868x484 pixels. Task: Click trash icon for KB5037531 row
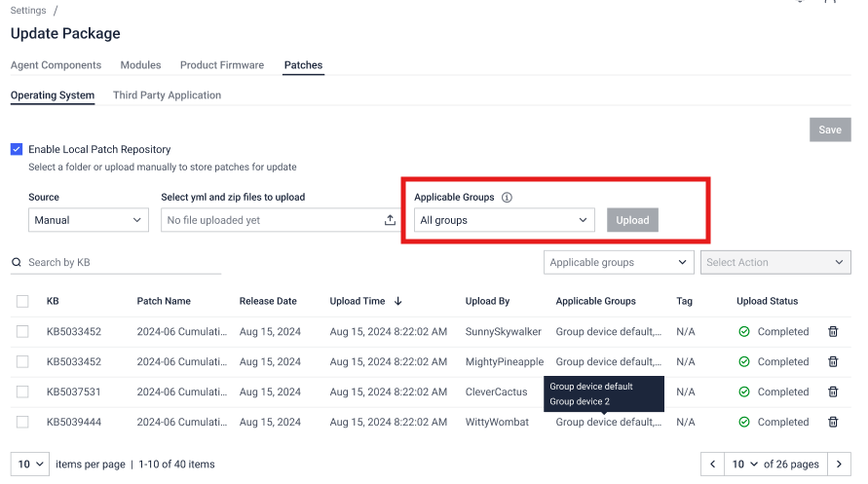[833, 392]
